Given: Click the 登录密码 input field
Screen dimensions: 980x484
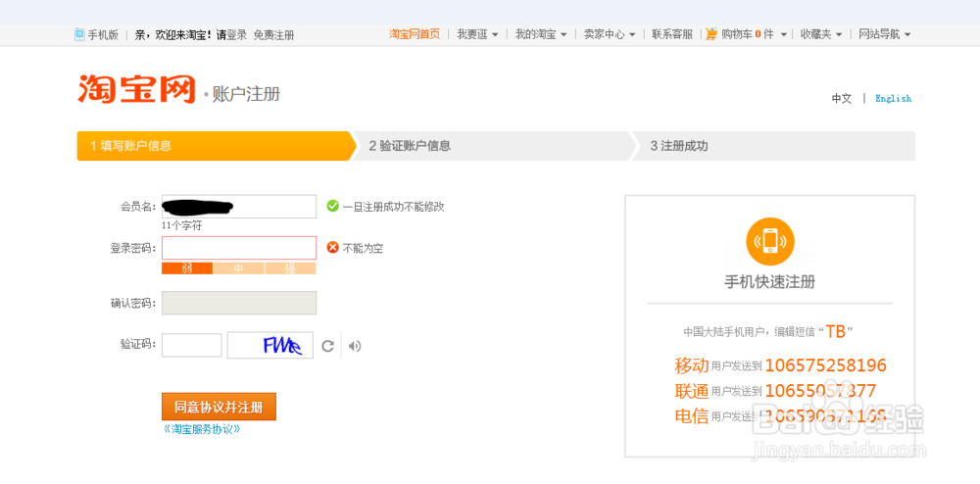Looking at the screenshot, I should click(239, 248).
